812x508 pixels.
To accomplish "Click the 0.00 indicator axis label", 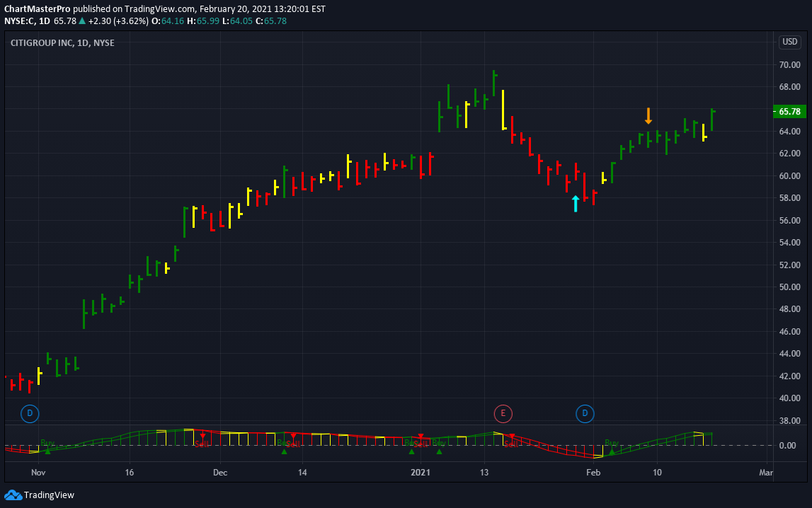I will pyautogui.click(x=787, y=446).
